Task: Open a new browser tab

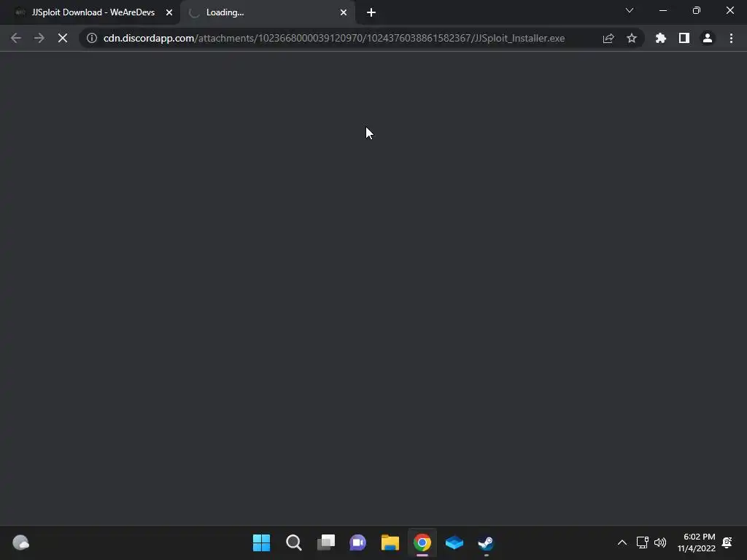Action: [x=371, y=13]
